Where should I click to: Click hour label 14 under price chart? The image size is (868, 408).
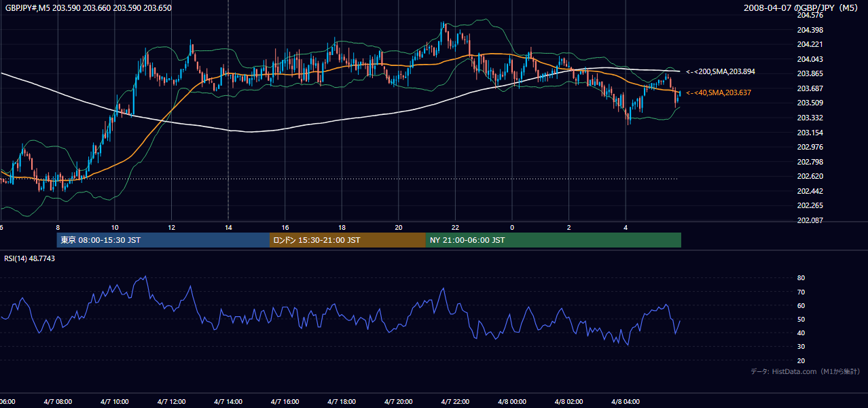tap(228, 228)
